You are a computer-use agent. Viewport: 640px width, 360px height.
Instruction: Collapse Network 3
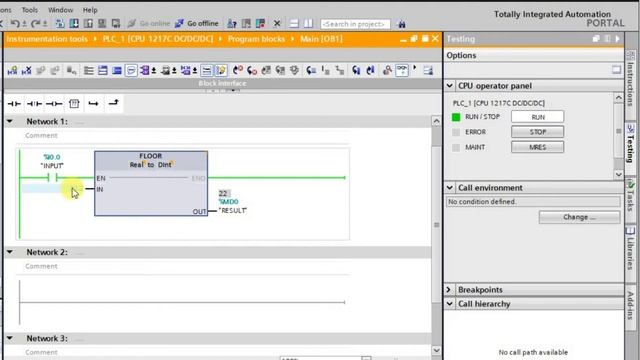(10, 338)
